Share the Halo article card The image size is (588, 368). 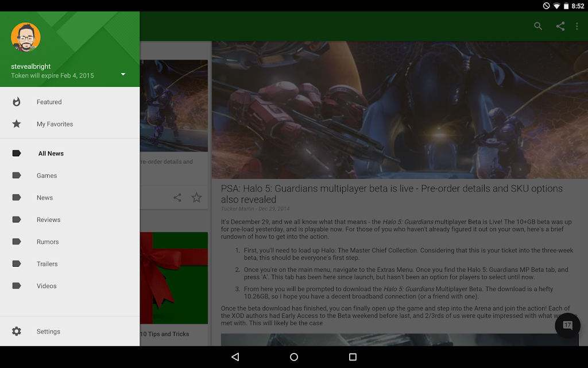coord(177,198)
